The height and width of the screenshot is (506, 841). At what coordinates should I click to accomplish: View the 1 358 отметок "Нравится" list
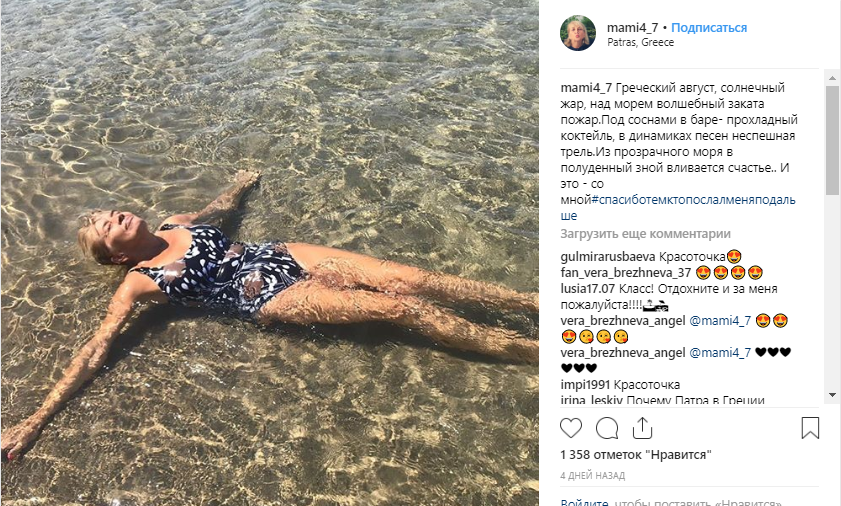[x=636, y=455]
